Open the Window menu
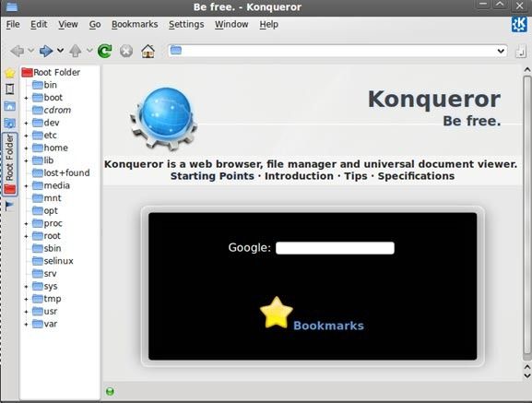Image resolution: width=532 pixels, height=403 pixels. (231, 24)
